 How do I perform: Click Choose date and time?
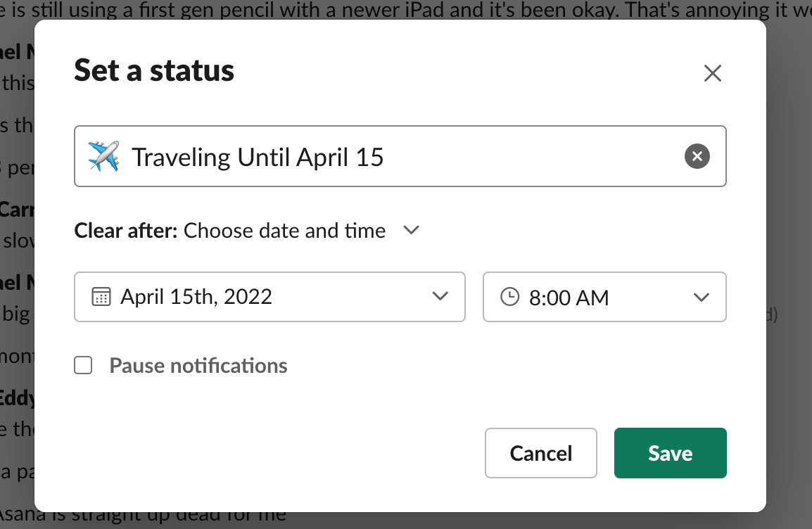(x=284, y=230)
